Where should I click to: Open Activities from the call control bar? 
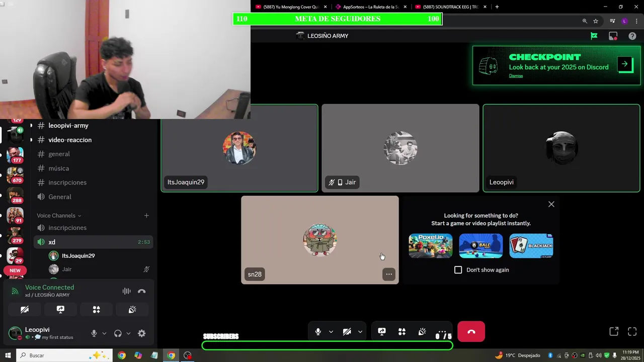pos(402,332)
